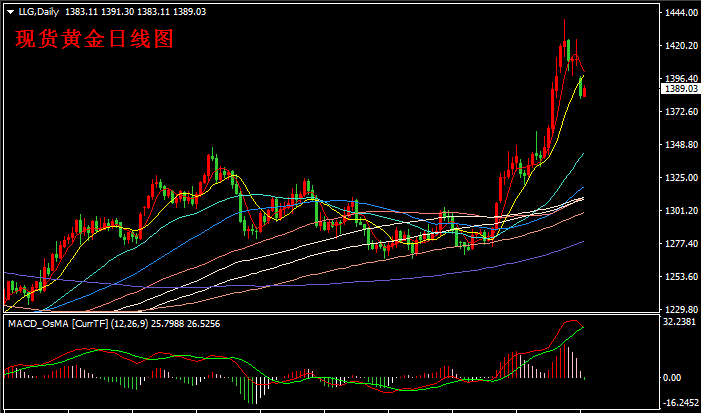Click the MACD_OsMA [CurrTF] indicator label
Screen dimensions: 701x413
(x=58, y=324)
